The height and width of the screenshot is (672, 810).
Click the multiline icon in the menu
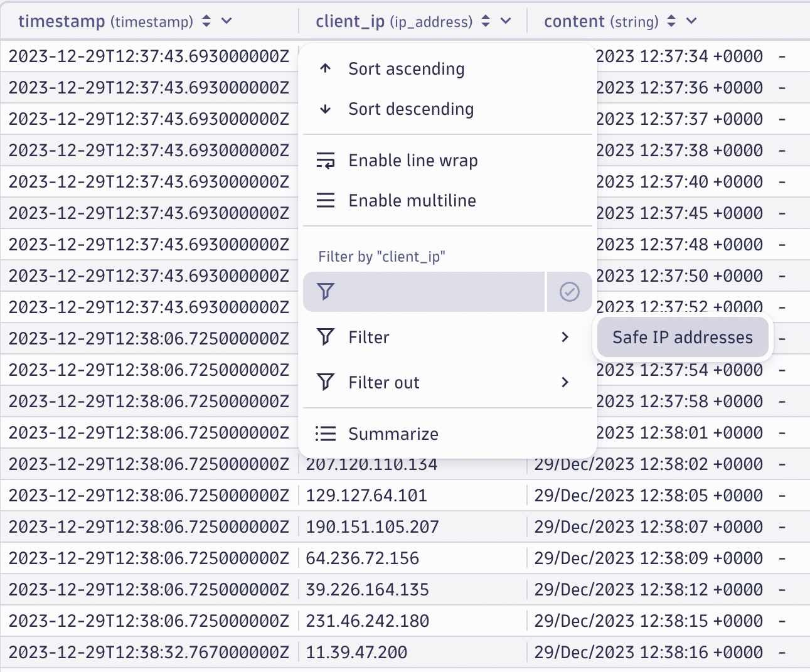click(326, 200)
